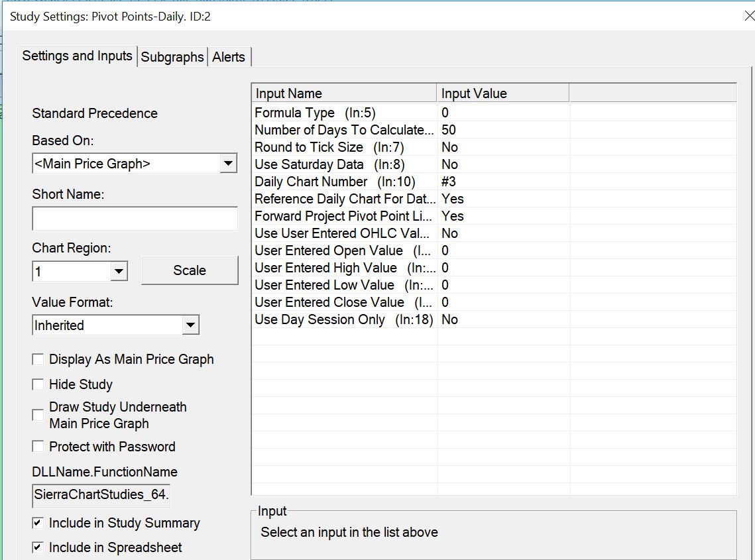Expand the Value Format dropdown

190,325
